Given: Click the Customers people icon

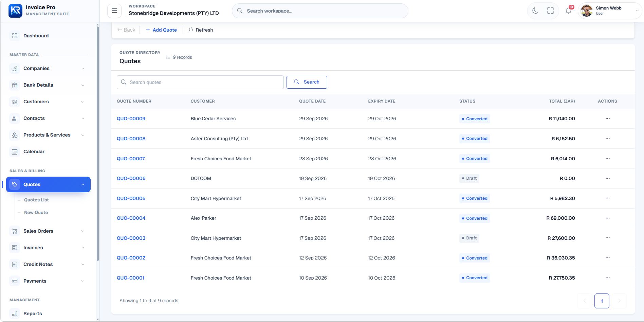Looking at the screenshot, I should point(15,102).
